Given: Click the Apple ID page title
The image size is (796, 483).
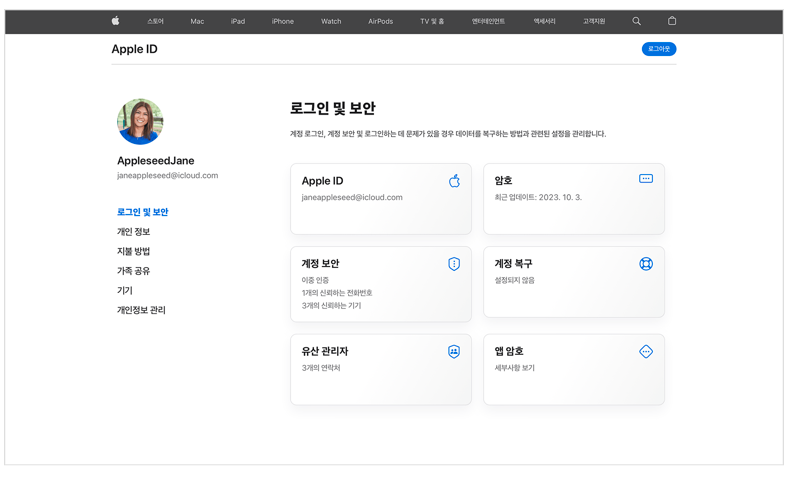Looking at the screenshot, I should point(136,50).
